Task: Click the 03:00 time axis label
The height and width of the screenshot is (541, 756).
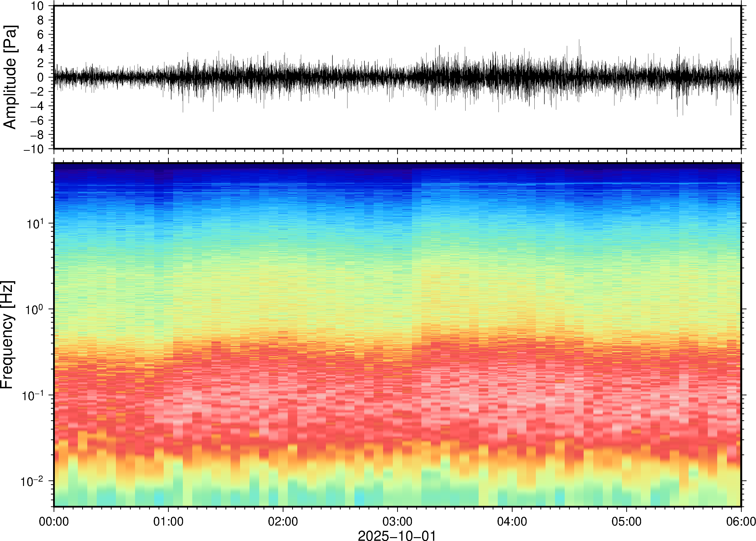Action: [x=397, y=521]
